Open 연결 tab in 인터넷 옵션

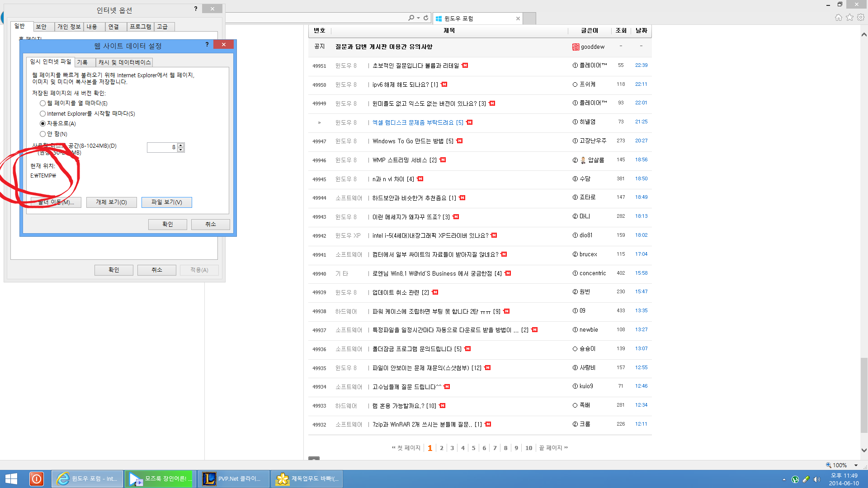(x=116, y=27)
